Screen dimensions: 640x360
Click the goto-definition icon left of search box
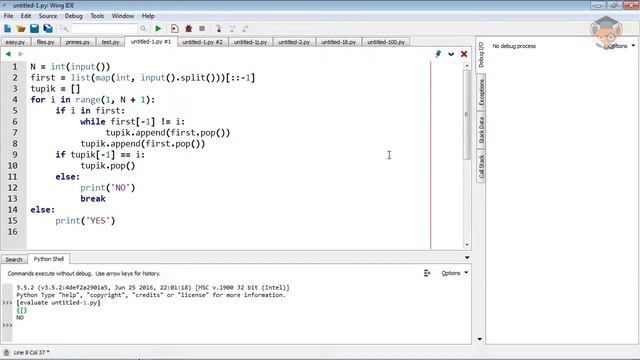pos(64,29)
